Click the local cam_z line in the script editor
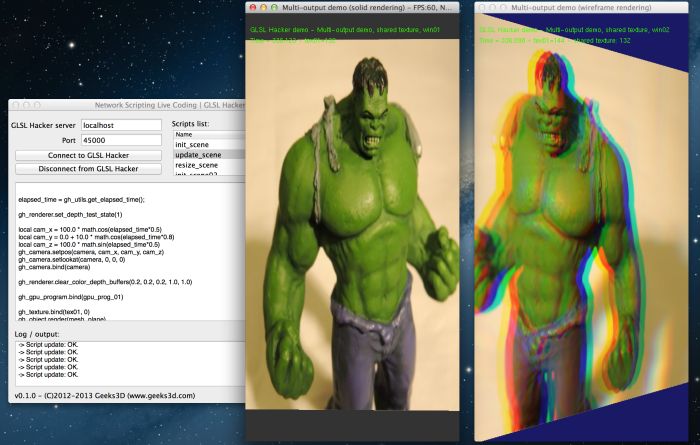This screenshot has height=445, width=700. coord(89,245)
